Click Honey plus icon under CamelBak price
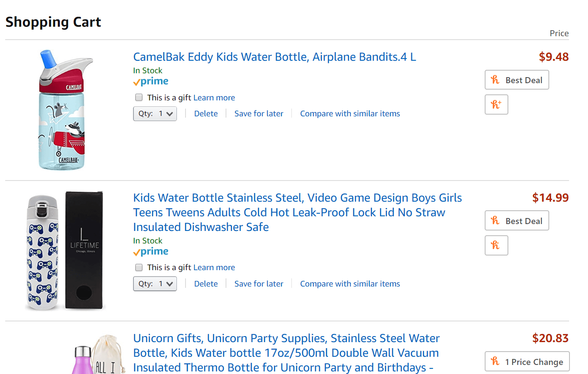This screenshot has height=374, width=588. click(496, 104)
